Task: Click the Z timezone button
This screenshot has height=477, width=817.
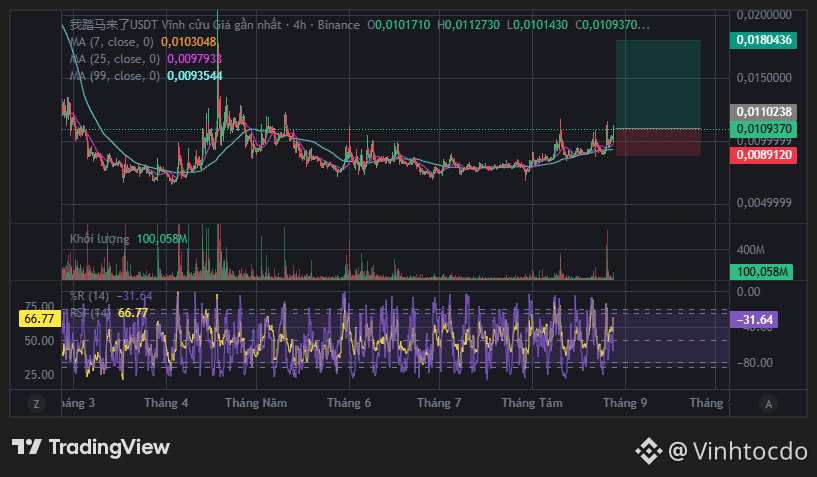Action: (36, 403)
